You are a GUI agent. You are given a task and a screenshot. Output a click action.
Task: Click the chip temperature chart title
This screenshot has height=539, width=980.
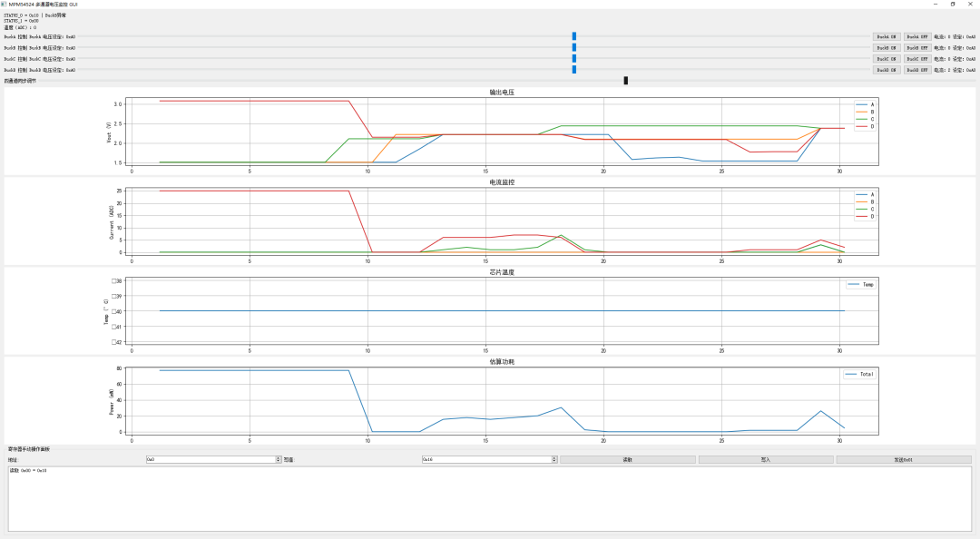[502, 272]
